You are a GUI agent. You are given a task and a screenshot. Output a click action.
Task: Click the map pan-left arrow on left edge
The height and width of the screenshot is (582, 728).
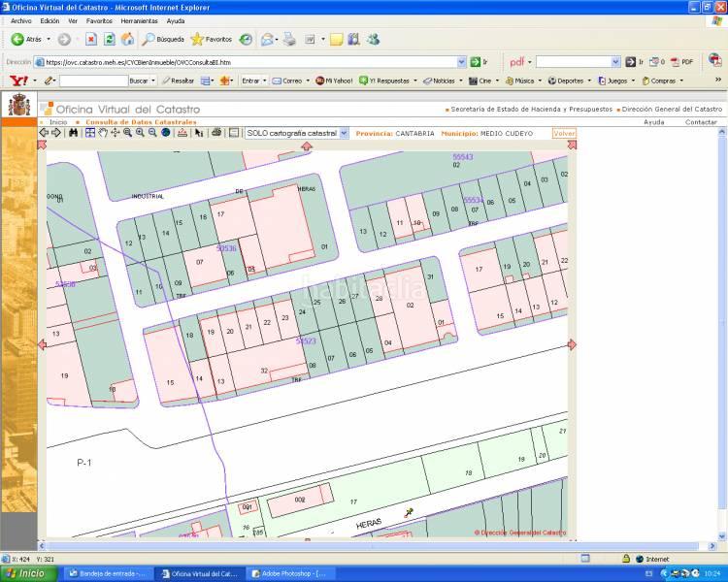coord(42,344)
